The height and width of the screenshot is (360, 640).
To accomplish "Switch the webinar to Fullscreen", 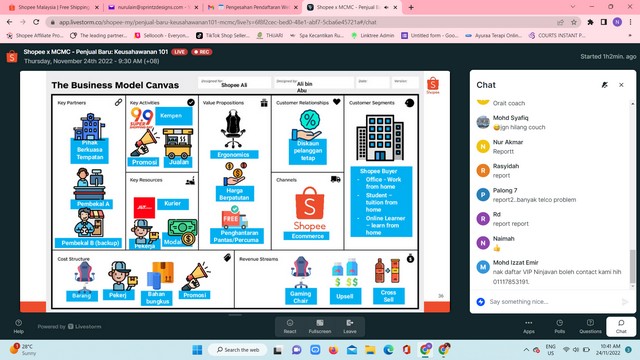I will pos(320,327).
